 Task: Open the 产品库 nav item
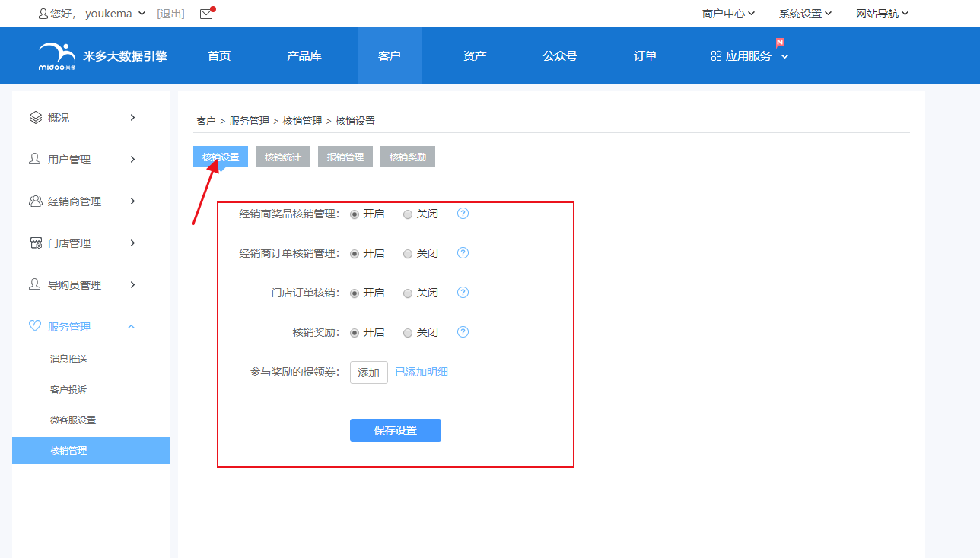[304, 55]
